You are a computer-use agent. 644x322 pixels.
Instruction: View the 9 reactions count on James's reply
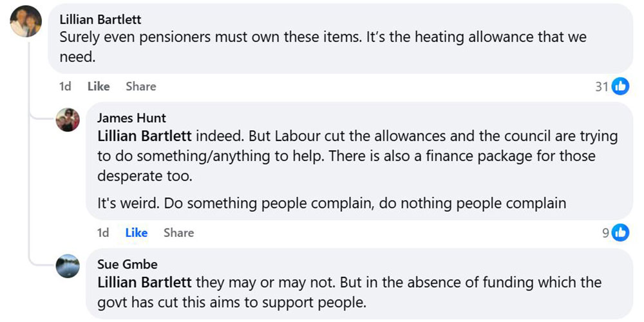coord(605,232)
